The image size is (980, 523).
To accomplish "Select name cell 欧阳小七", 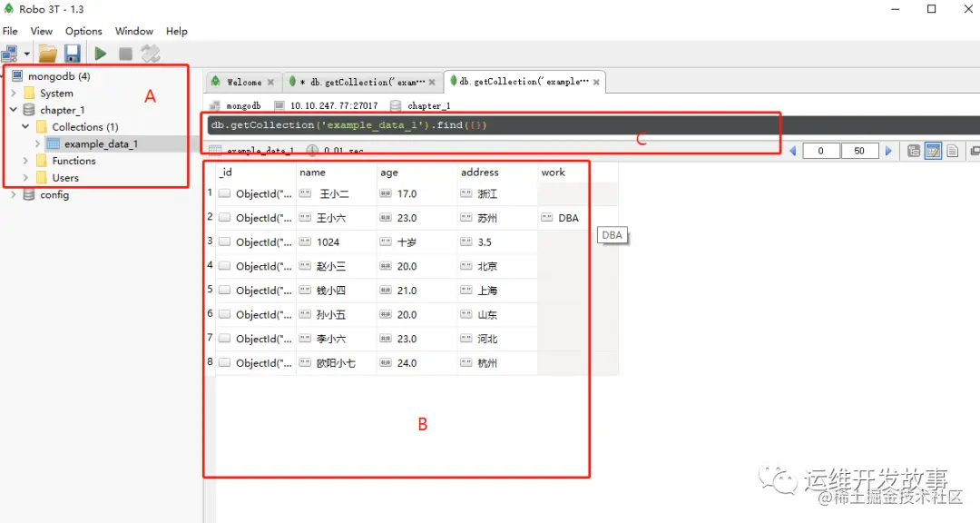I will pyautogui.click(x=337, y=363).
